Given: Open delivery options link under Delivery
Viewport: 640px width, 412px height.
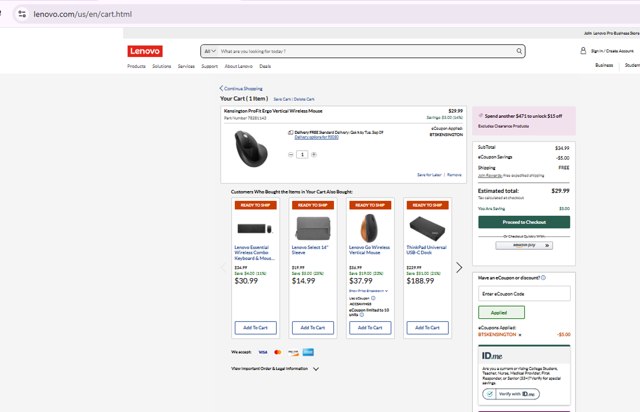Looking at the screenshot, I should point(316,137).
